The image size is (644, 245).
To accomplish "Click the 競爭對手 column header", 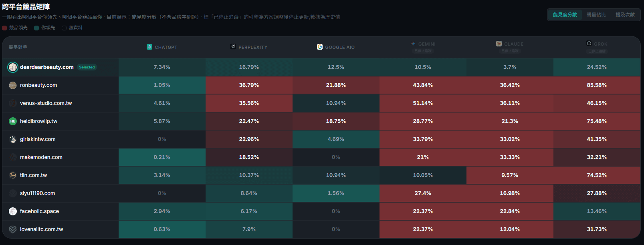I will (18, 47).
